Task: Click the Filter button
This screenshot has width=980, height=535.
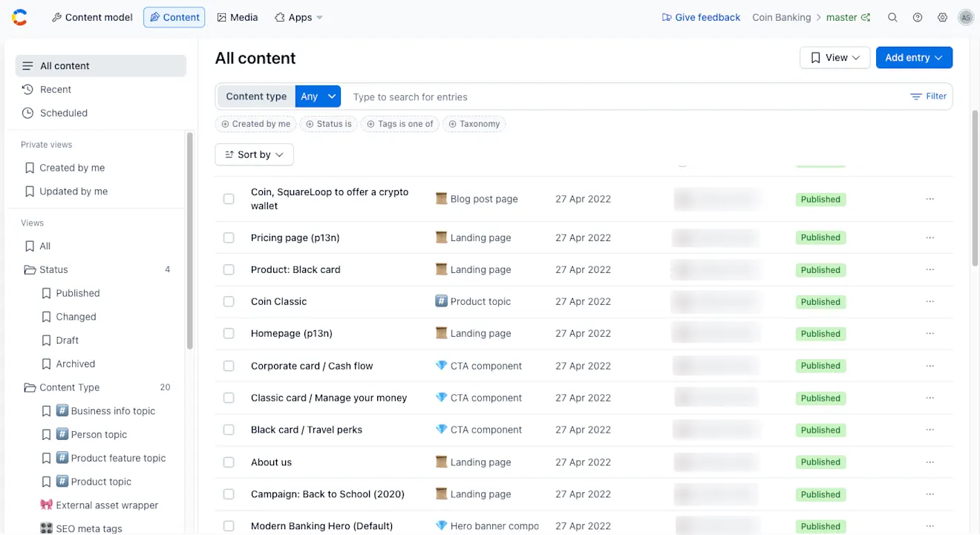Action: (x=929, y=96)
